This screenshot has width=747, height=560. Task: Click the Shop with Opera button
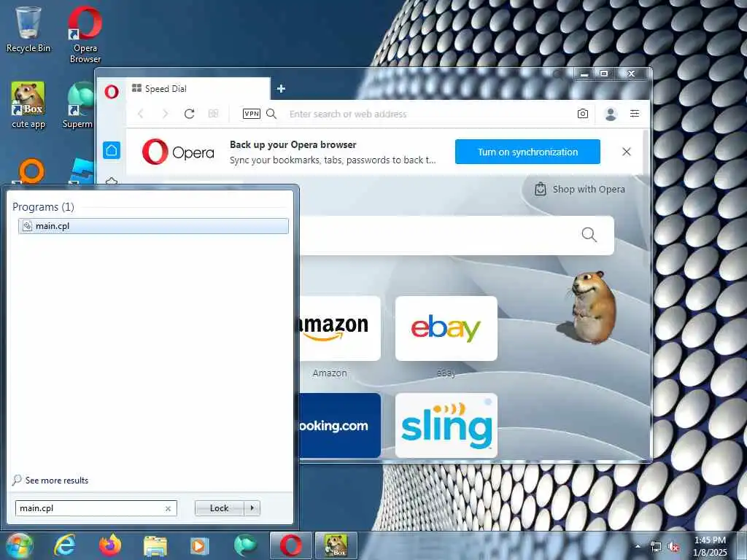pos(580,189)
